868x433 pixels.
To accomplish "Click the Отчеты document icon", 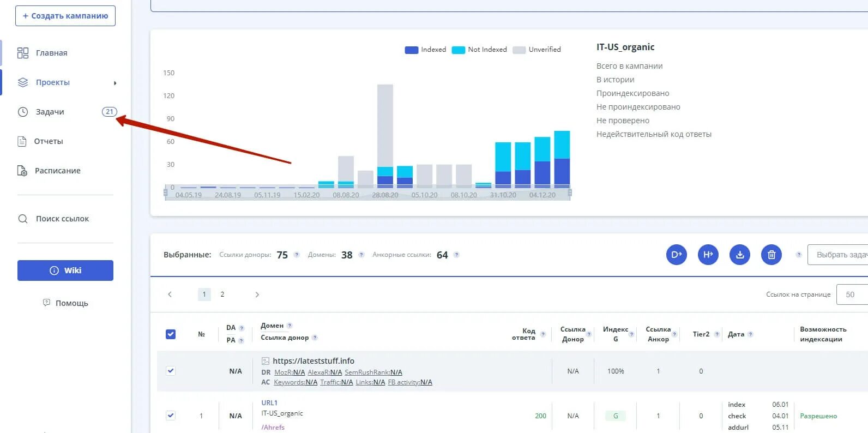I will tap(22, 141).
